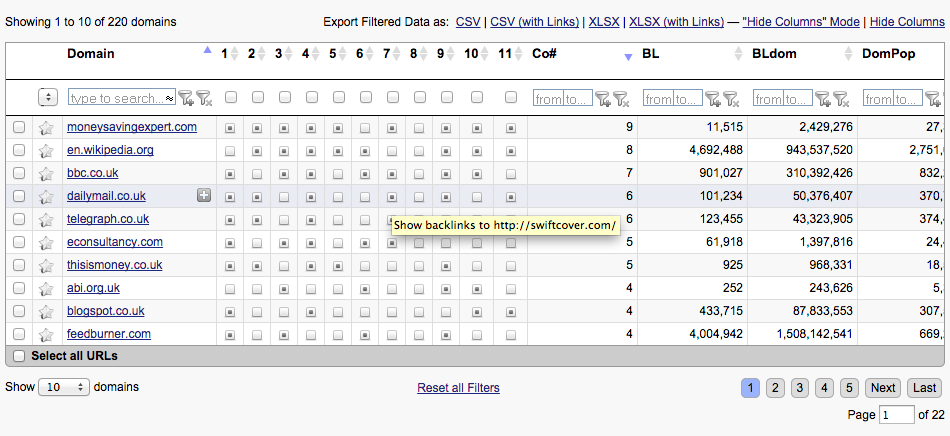Export as CSV (with Links)

pyautogui.click(x=534, y=22)
